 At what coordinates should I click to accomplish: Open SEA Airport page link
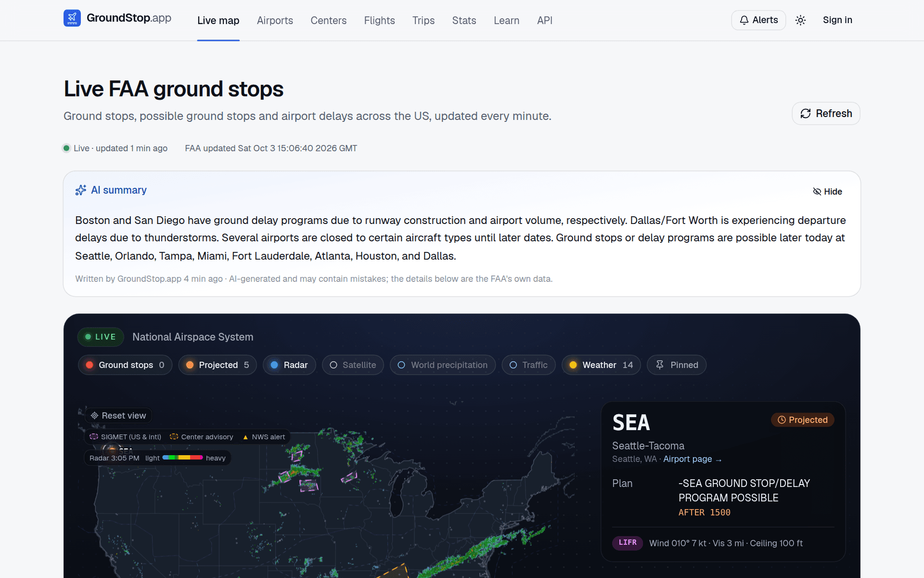[x=693, y=459]
